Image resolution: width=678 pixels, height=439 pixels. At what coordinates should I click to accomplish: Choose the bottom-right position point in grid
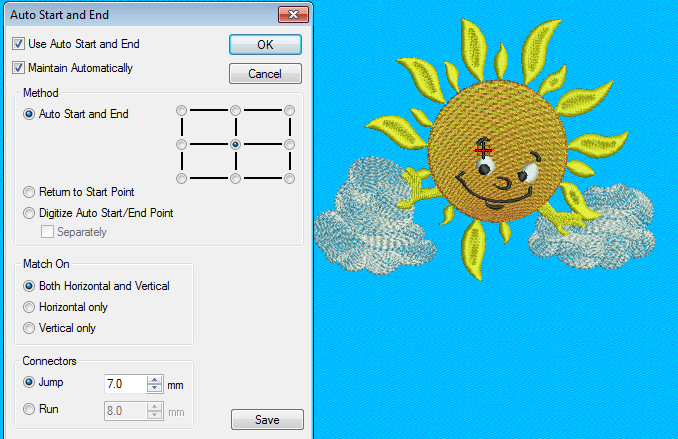point(290,178)
